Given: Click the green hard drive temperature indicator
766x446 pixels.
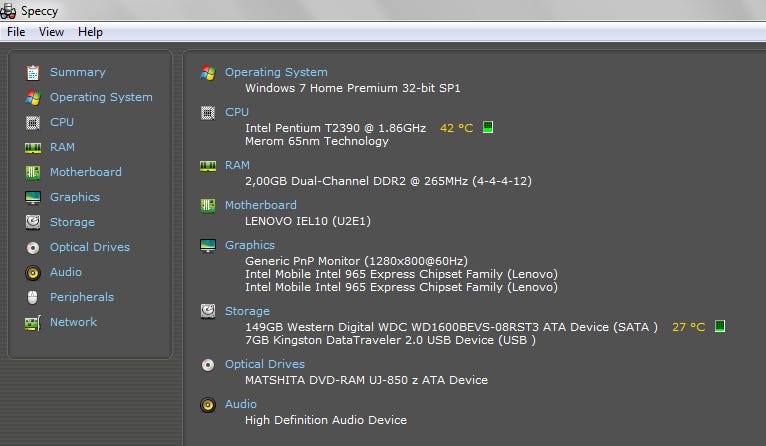Looking at the screenshot, I should click(720, 326).
